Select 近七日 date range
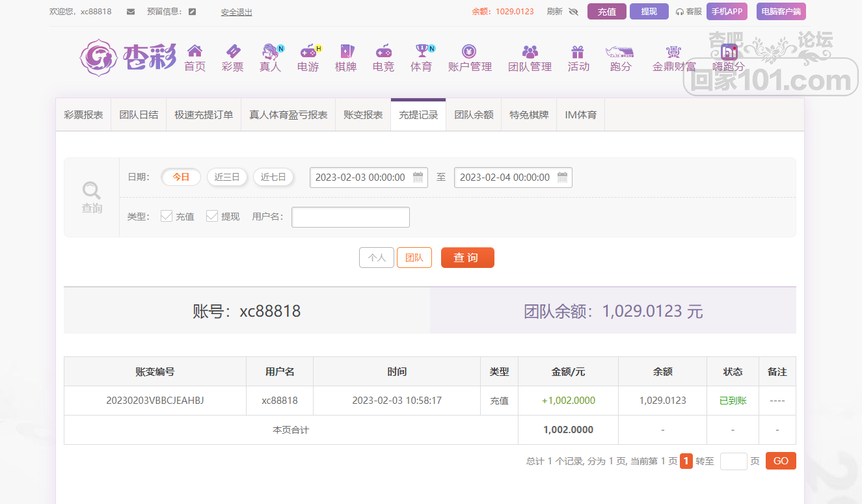This screenshot has height=504, width=862. [x=273, y=177]
